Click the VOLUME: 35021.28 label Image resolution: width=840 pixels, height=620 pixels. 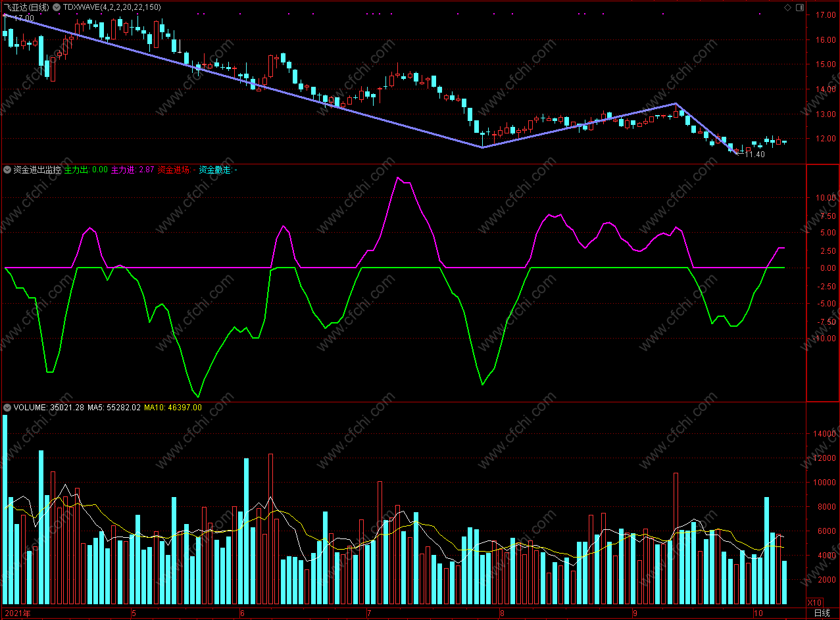pos(48,408)
